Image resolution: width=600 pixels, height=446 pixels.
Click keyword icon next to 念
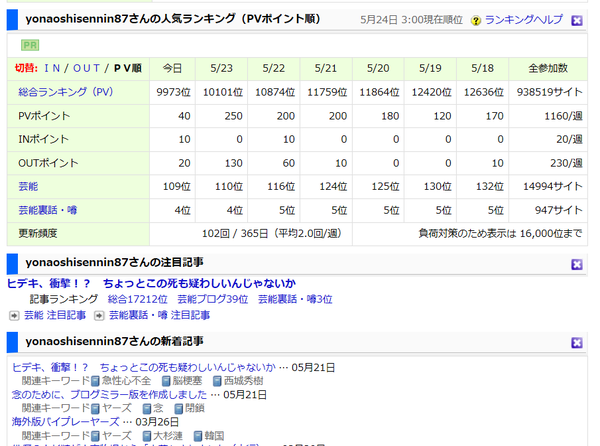pos(147,409)
